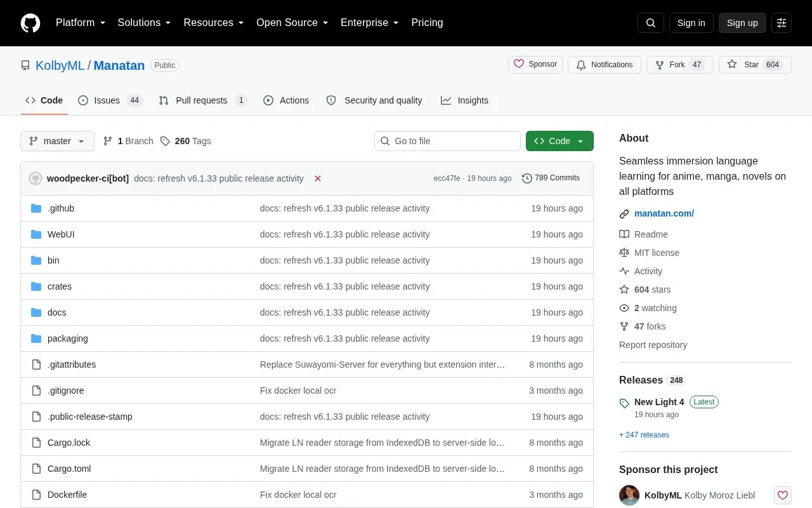Image resolution: width=812 pixels, height=508 pixels.
Task: Open the .github folder icon
Action: [36, 208]
